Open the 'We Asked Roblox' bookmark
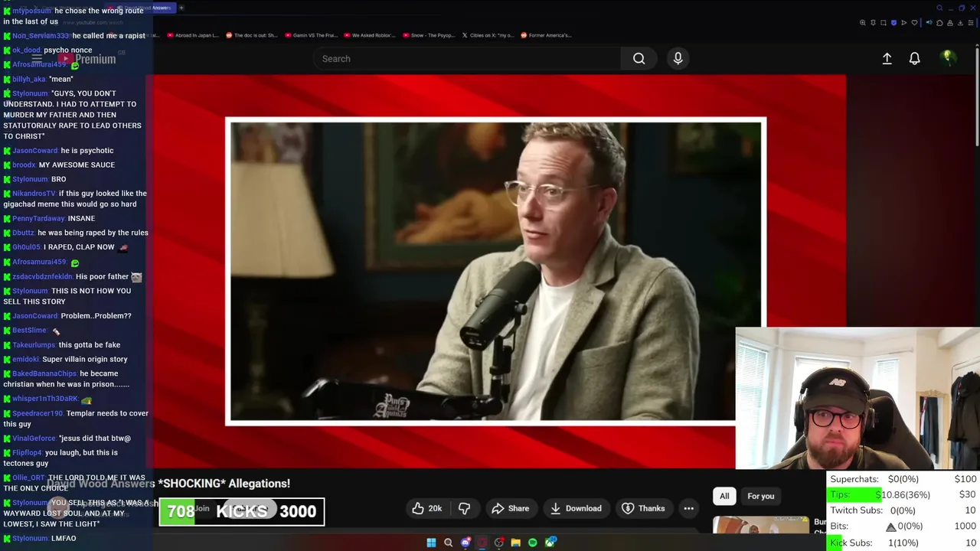 coord(369,35)
